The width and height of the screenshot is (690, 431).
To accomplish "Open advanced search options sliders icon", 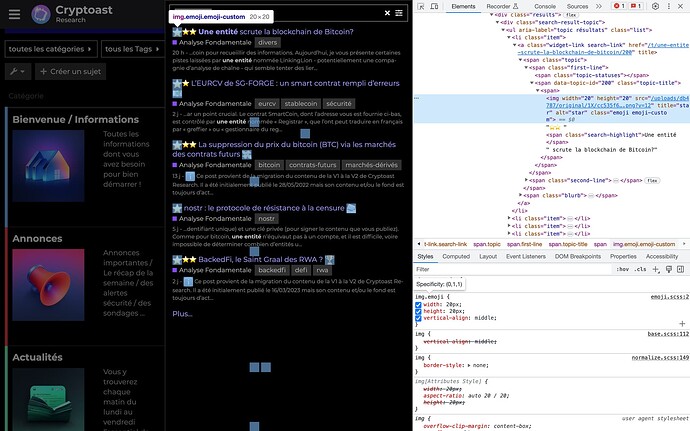I will click(399, 13).
